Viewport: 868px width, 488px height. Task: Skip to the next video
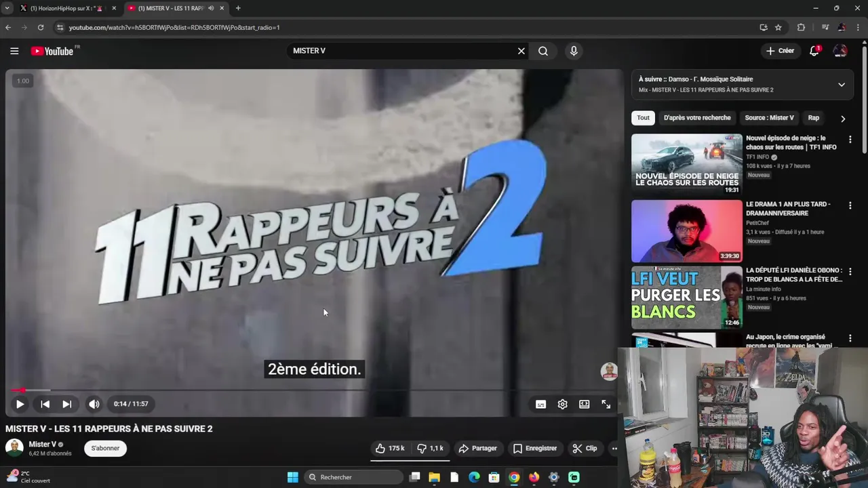[66, 404]
